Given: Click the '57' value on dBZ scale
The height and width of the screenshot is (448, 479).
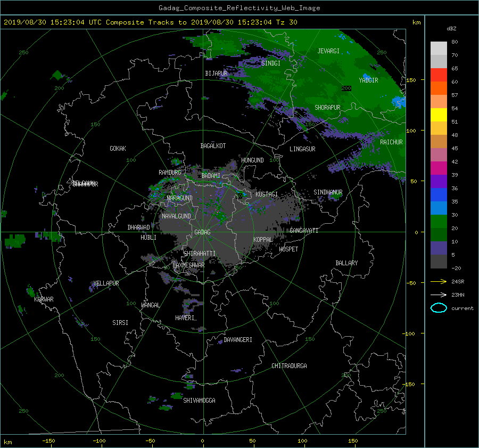Looking at the screenshot, I should (455, 95).
